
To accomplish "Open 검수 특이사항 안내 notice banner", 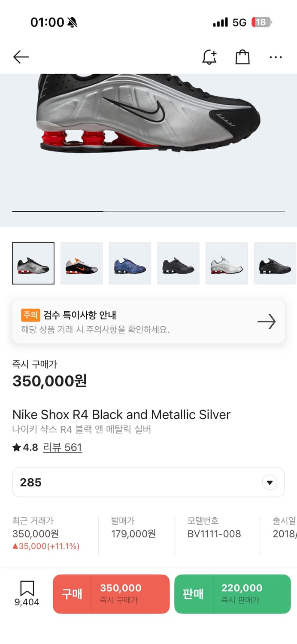I will [129, 322].
